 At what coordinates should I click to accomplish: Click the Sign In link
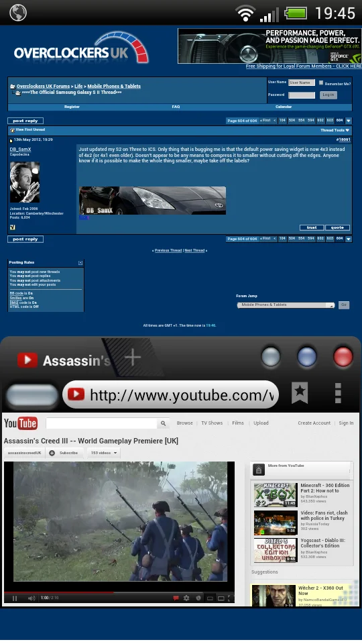(346, 423)
